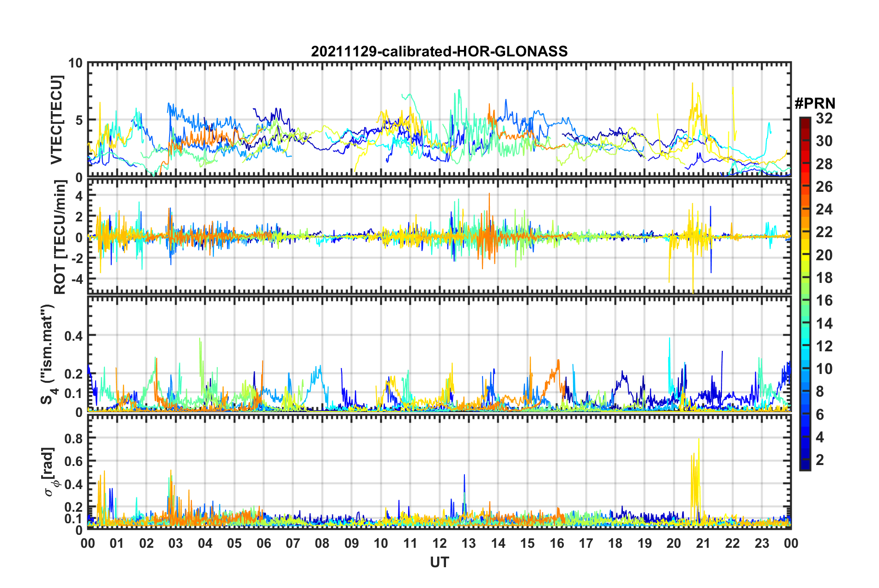Click the S4 axis tick label 0.4
879x588 pixels.
73,336
